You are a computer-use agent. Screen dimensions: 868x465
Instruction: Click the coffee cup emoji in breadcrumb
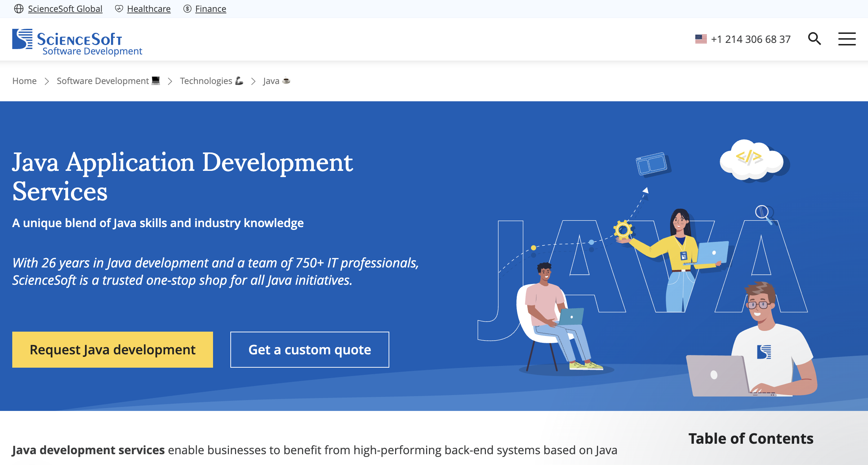pos(286,80)
